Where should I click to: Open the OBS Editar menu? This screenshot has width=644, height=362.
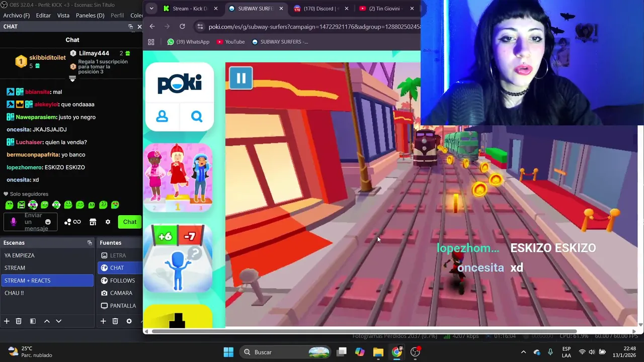coord(43,16)
